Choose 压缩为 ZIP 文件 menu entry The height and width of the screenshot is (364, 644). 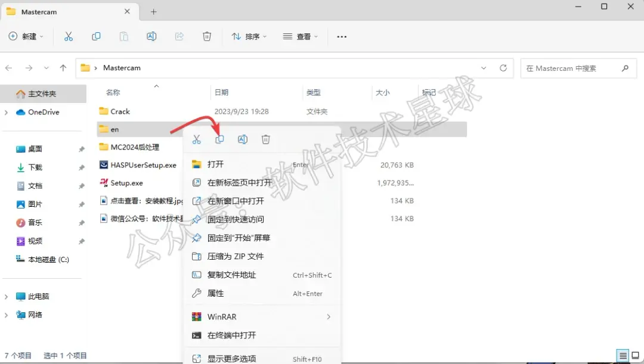262,257
